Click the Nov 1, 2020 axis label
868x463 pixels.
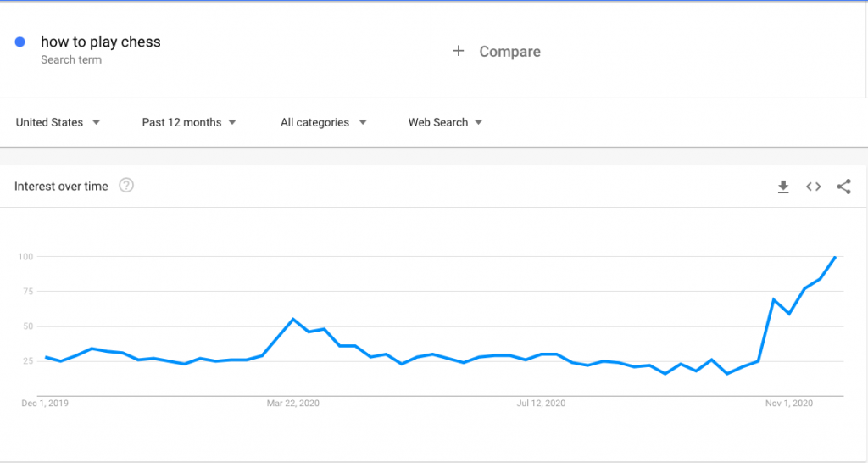[x=789, y=403]
